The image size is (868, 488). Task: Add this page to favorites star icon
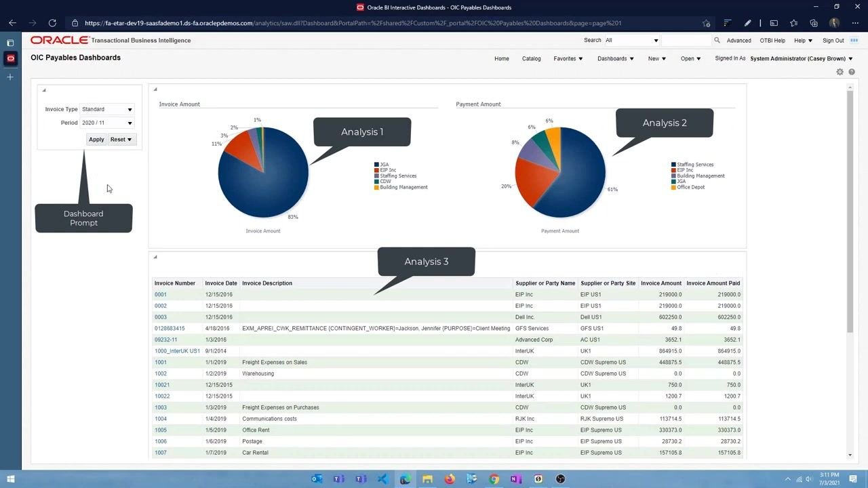[x=707, y=23]
